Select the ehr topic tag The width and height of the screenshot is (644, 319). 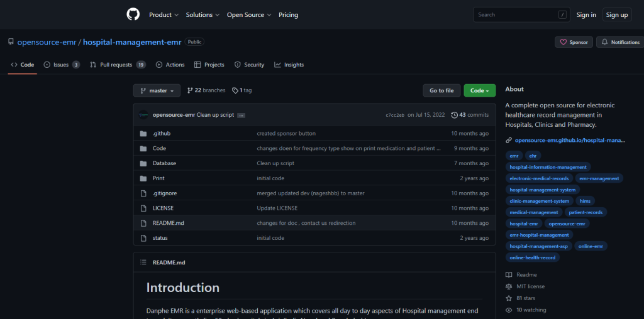click(x=533, y=156)
